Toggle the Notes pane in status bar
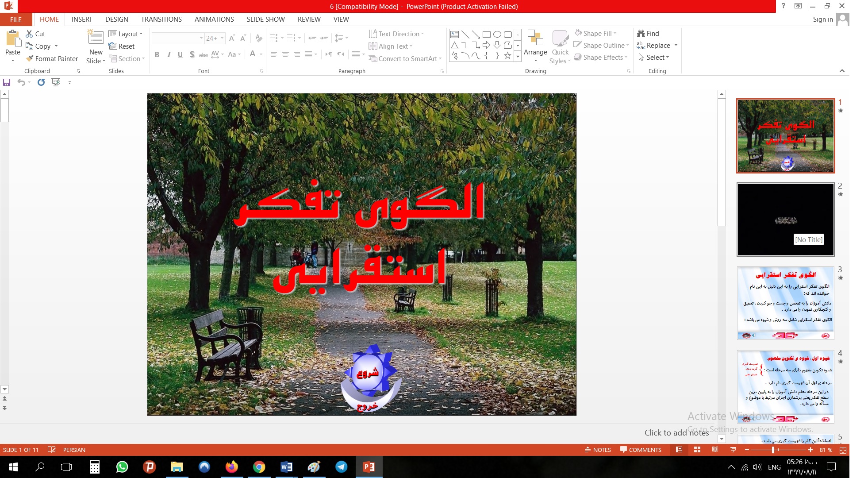868x478 pixels. click(x=598, y=450)
